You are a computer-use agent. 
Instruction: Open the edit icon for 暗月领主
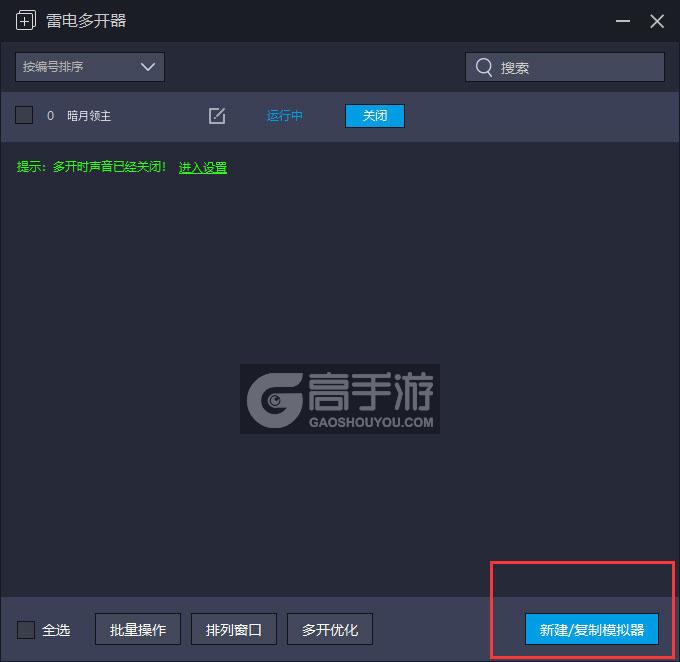217,116
